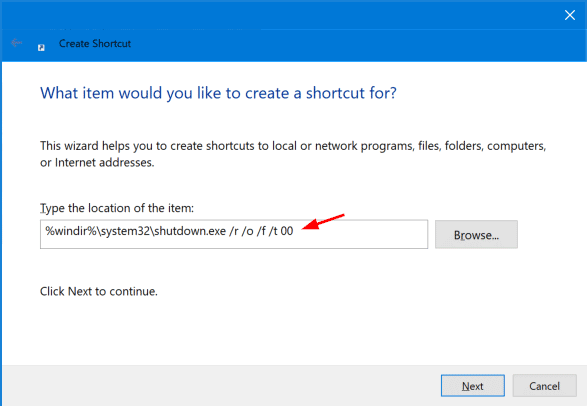Cancel the shortcut creation

(x=544, y=385)
